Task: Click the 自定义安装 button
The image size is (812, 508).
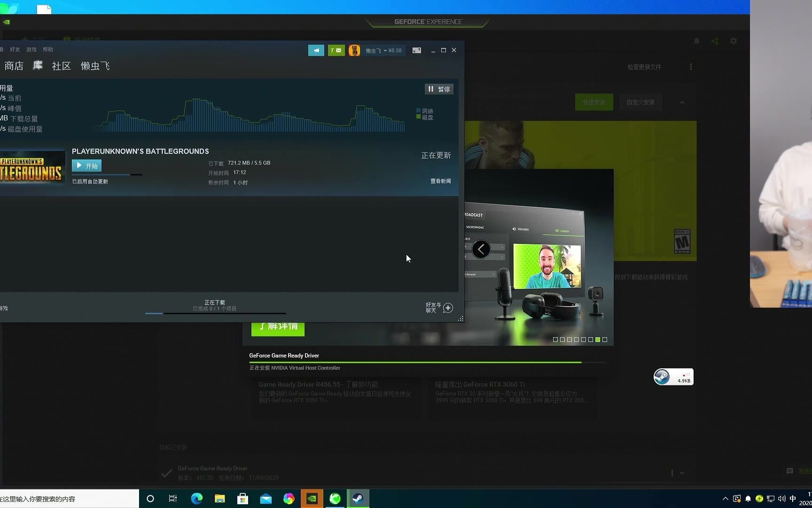Action: point(640,102)
